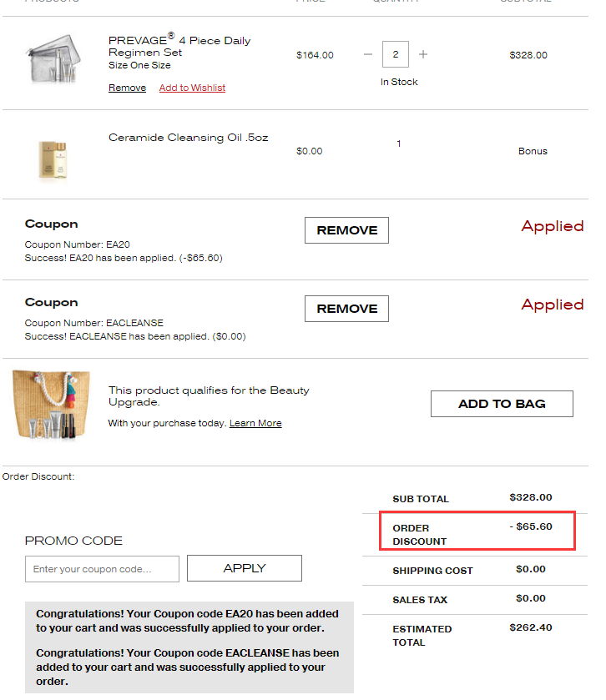Open Learn More about the Beauty Upgrade
Screen dimensions: 606x700
255,423
